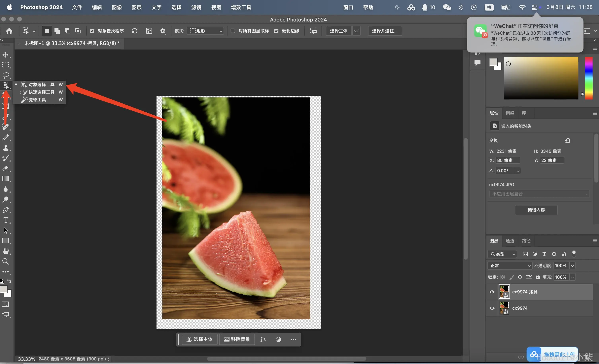The width and height of the screenshot is (599, 364).
Task: Click the X position input field
Action: click(x=507, y=160)
